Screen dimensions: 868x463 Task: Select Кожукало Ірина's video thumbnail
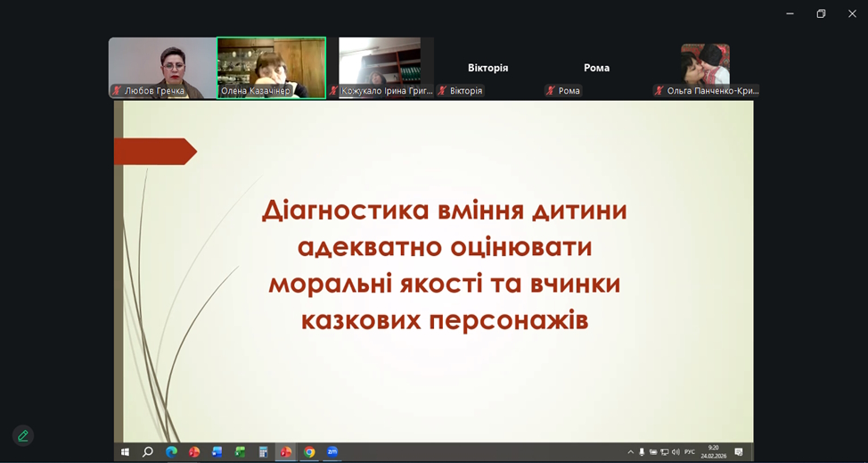pyautogui.click(x=380, y=67)
